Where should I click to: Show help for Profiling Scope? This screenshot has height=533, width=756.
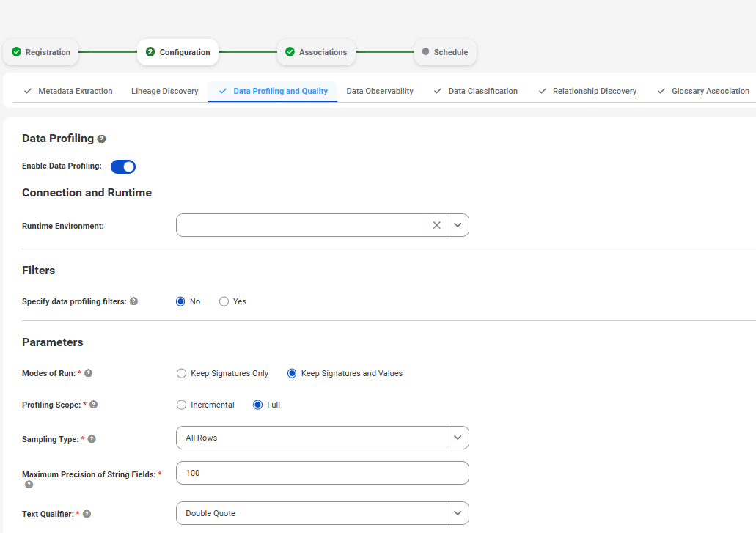94,404
